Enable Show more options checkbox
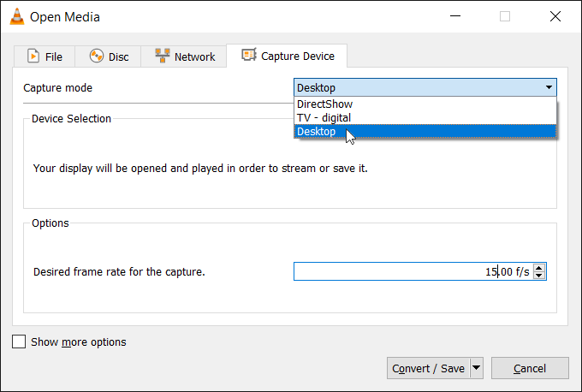The image size is (582, 392). (20, 342)
